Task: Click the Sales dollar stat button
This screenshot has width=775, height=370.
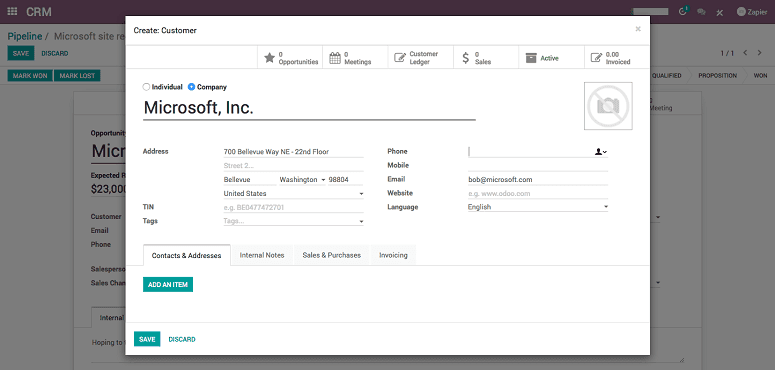Action: click(486, 58)
